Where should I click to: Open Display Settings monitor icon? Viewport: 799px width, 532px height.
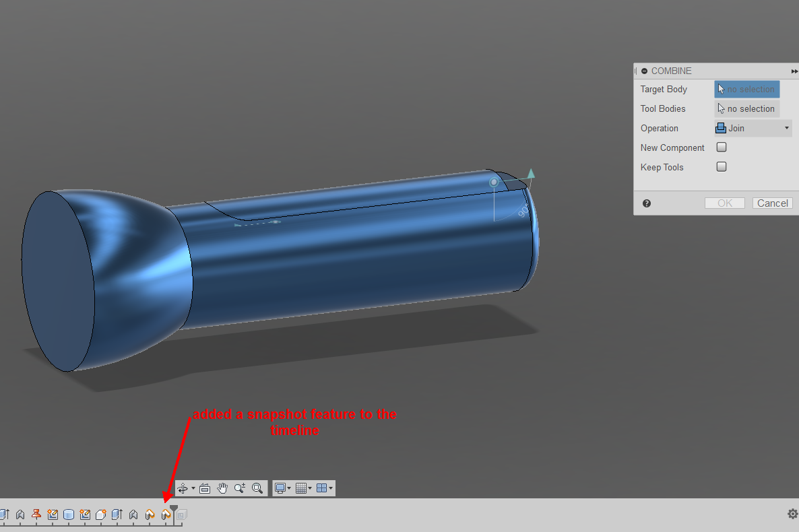pos(280,489)
